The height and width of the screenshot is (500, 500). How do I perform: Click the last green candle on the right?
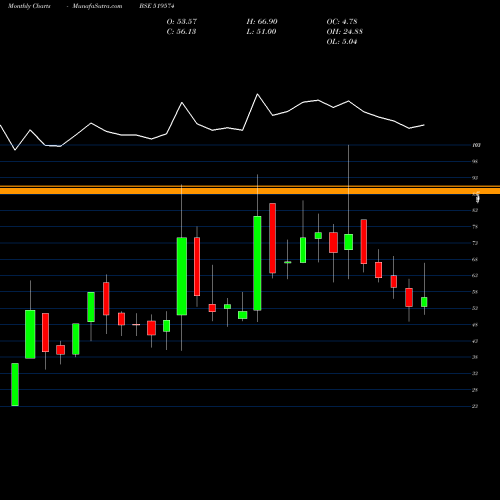424,302
